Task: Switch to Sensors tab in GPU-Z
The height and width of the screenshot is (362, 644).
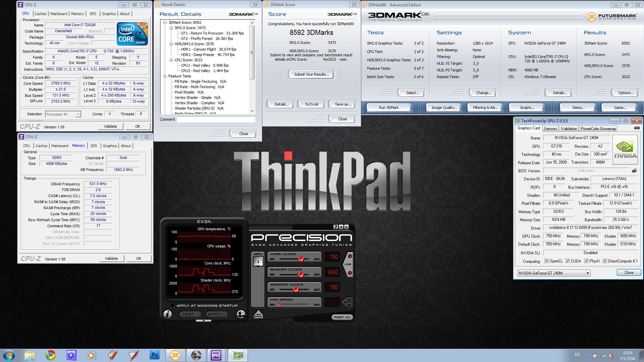Action: 550,128
